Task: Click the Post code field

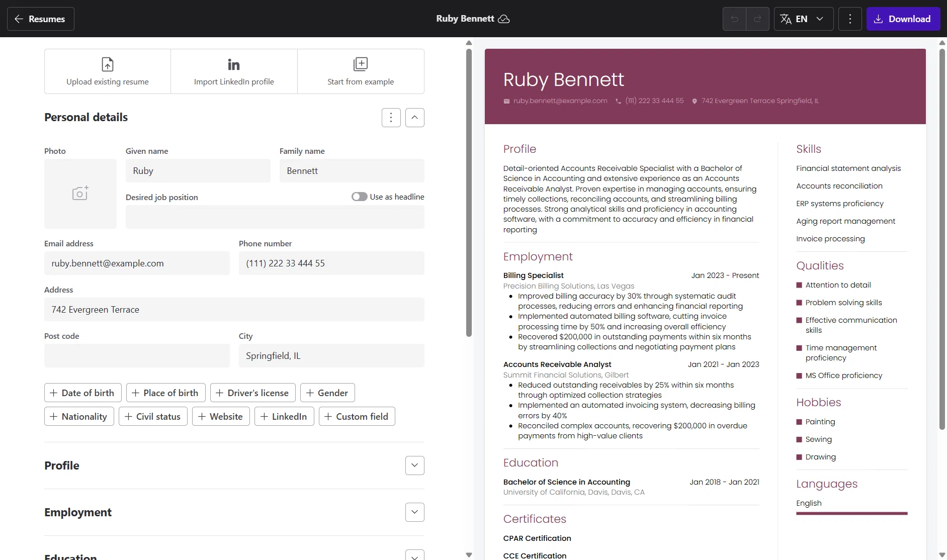Action: (137, 356)
